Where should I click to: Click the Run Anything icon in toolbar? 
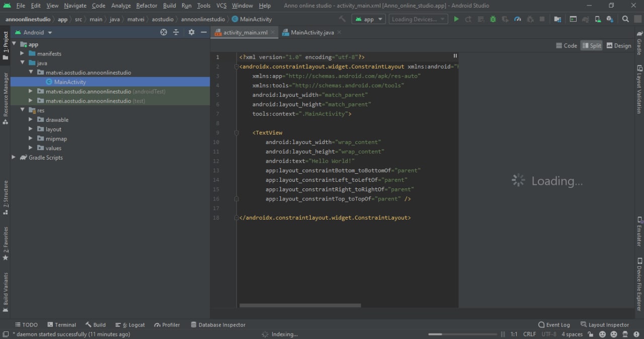[x=573, y=19]
